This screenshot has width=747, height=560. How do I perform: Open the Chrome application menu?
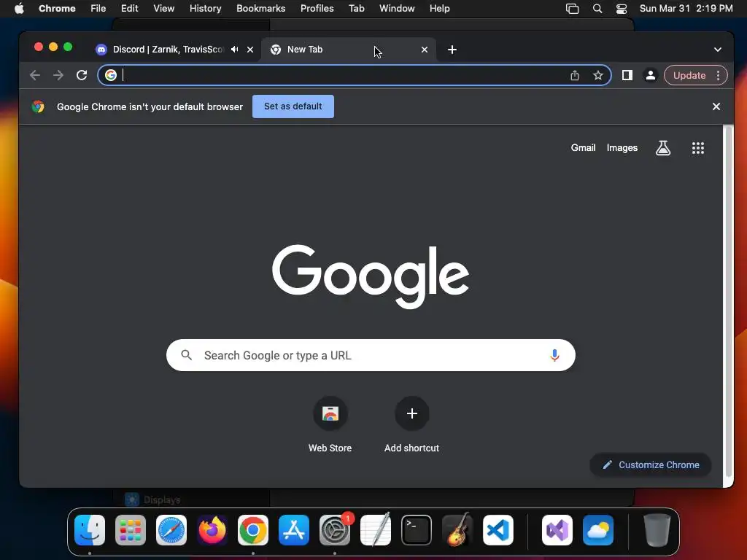tap(57, 9)
